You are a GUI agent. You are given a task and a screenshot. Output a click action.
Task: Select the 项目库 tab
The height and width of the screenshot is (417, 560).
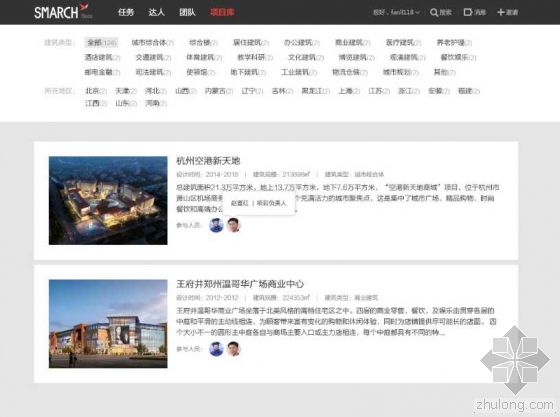pyautogui.click(x=222, y=12)
